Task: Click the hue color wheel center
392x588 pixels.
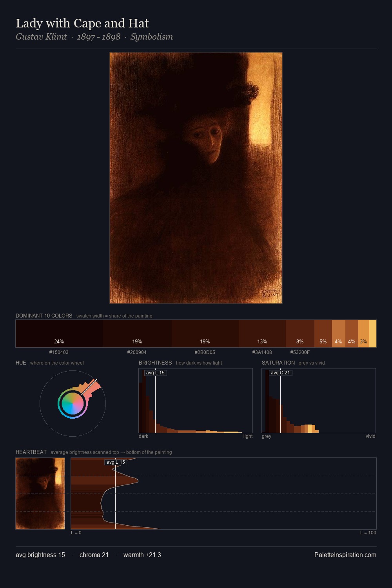Action: (73, 403)
